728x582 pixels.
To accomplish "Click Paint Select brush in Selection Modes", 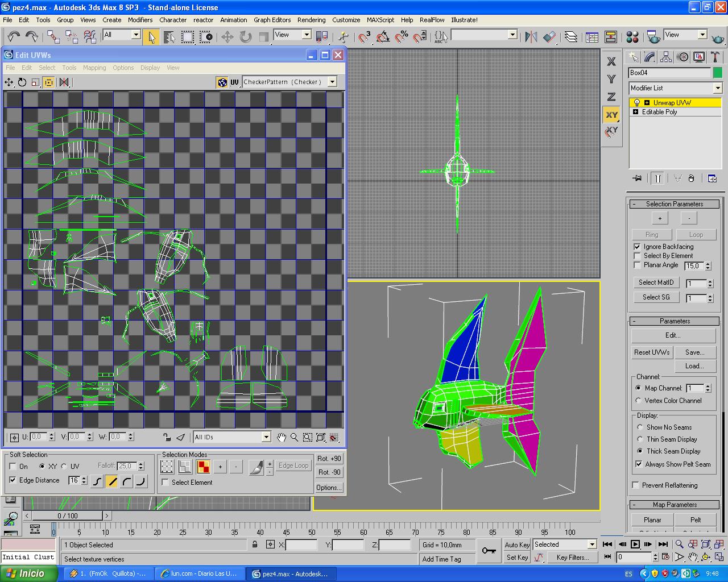I will 257,467.
